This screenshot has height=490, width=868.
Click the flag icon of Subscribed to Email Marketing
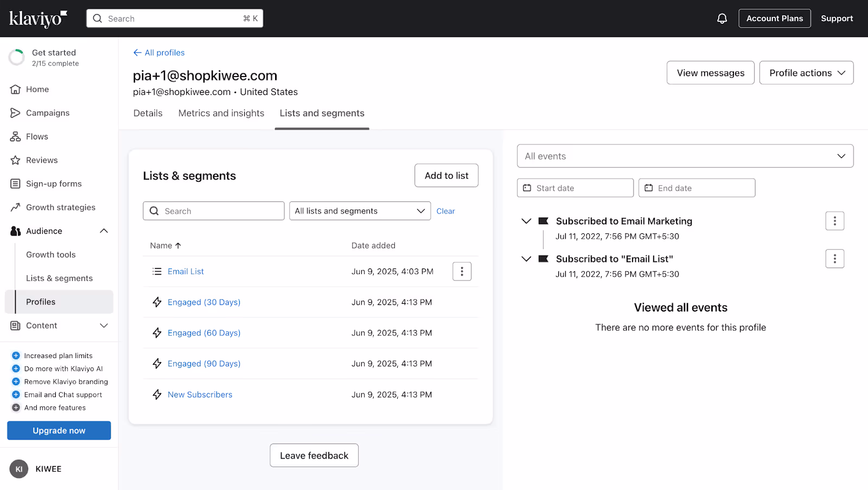(543, 221)
